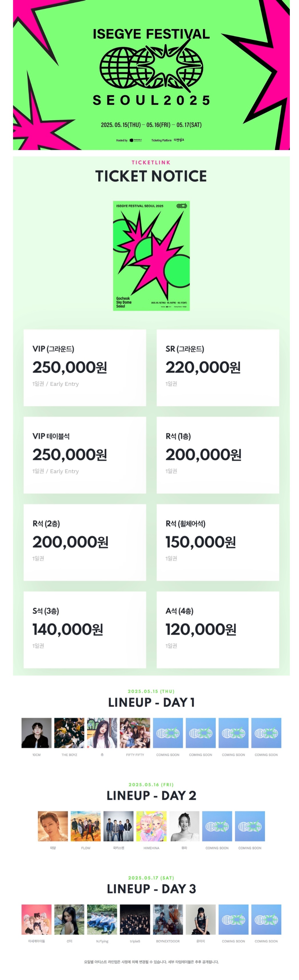Choose the R석 (휠체어석) 150,000원 card
299x980 pixels.
218,542
